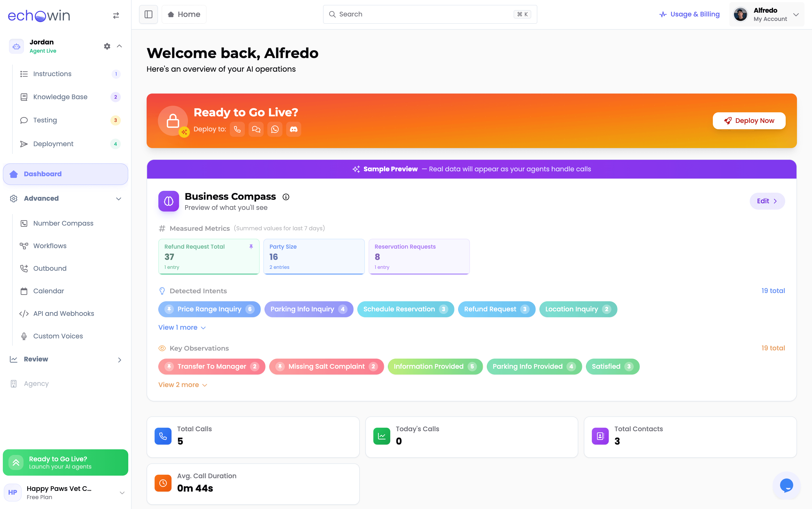This screenshot has height=509, width=812.
Task: Click the Total Calls phone icon
Action: [163, 436]
